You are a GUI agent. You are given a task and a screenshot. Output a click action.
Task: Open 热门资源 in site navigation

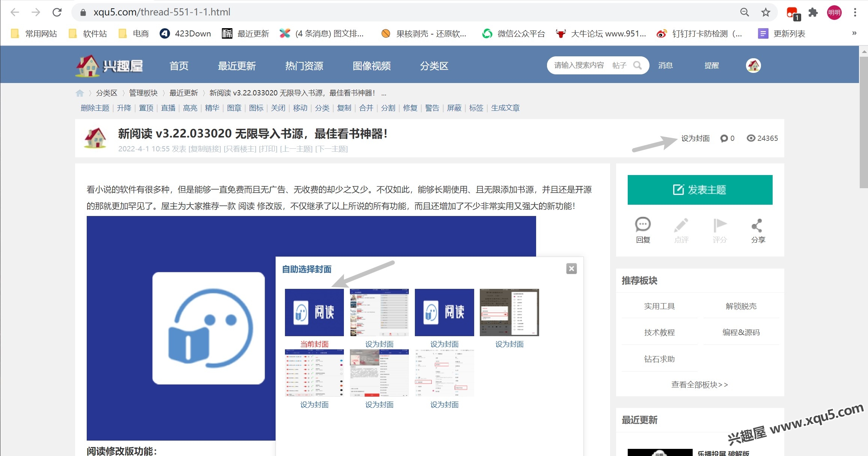pyautogui.click(x=304, y=66)
